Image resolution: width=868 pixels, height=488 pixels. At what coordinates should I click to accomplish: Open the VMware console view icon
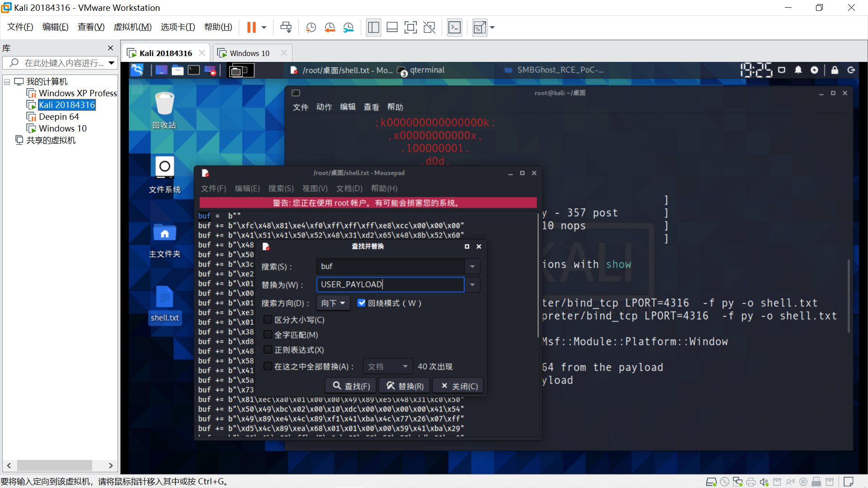coord(454,28)
